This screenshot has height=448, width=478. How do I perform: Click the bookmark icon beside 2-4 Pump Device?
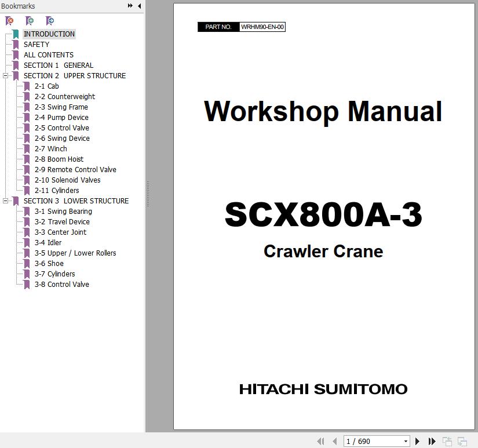click(x=27, y=118)
